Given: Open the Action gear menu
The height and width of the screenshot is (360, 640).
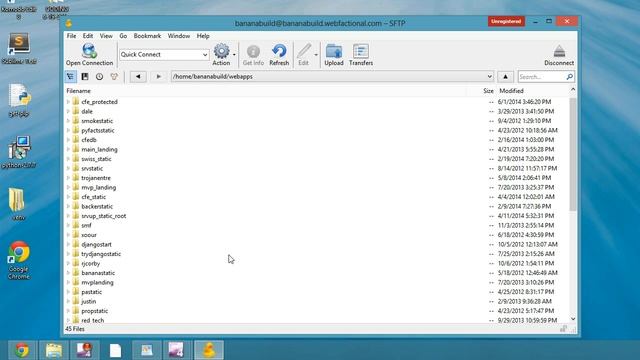Looking at the screenshot, I should coord(221,51).
